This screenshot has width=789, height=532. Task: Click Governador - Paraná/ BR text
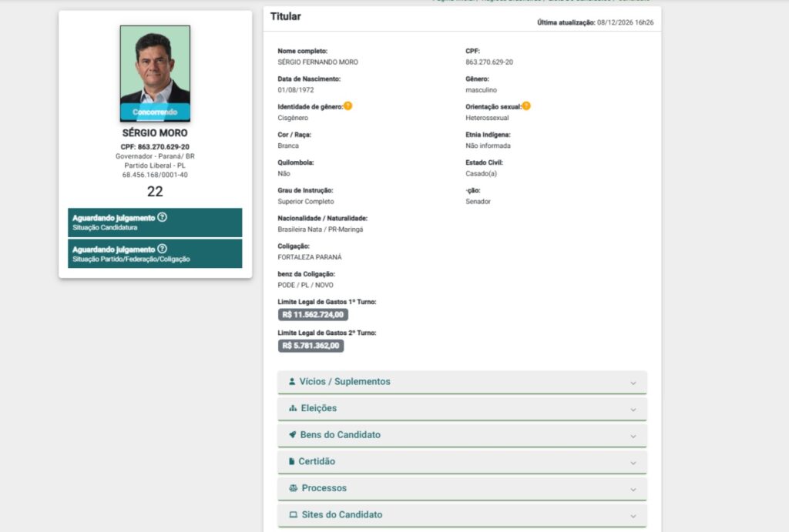(155, 156)
